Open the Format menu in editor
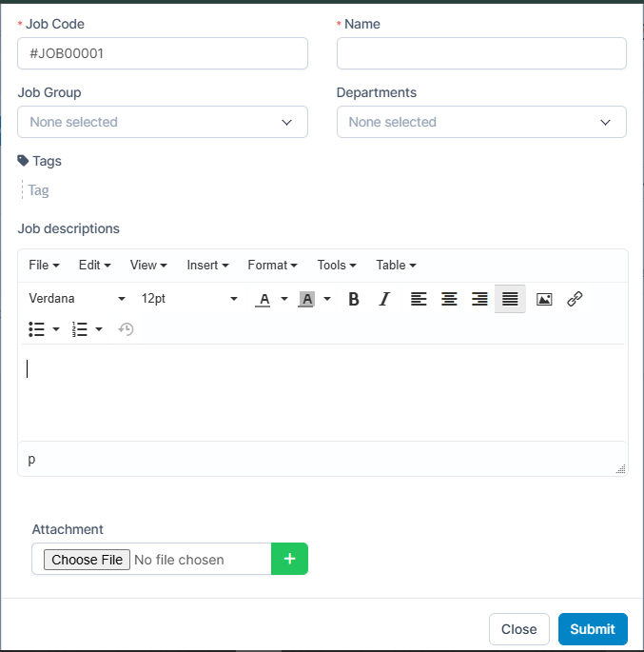Image resolution: width=644 pixels, height=652 pixels. coord(272,266)
